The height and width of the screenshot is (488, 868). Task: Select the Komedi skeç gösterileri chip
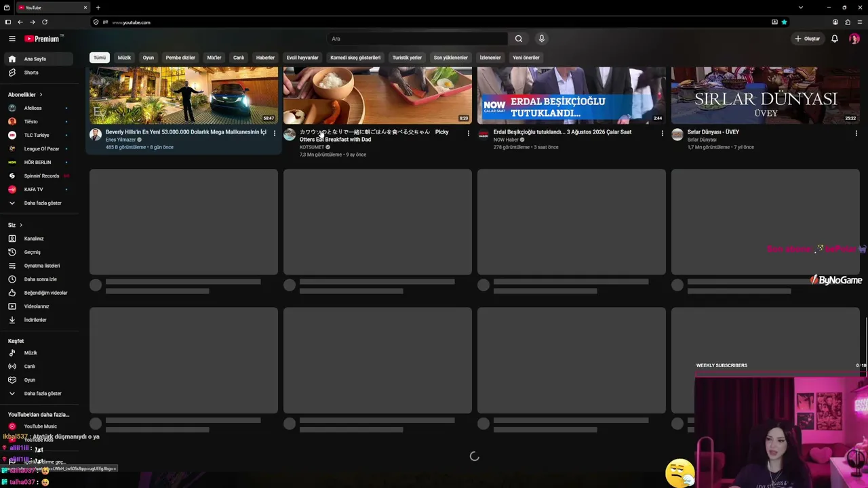point(355,58)
